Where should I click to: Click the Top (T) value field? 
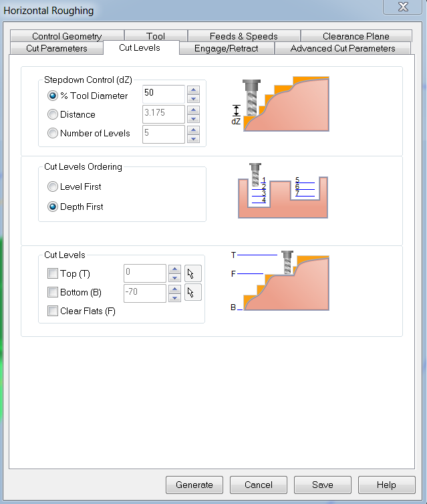[x=145, y=273]
